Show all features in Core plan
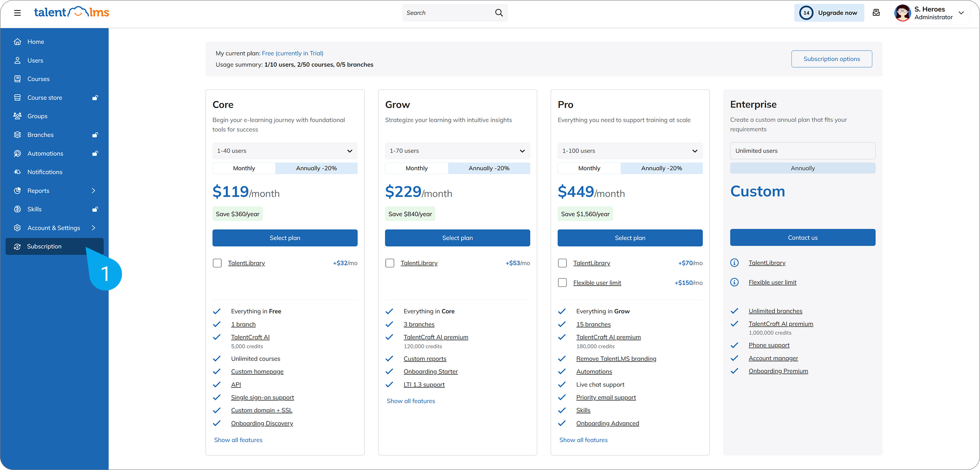This screenshot has width=980, height=470. click(x=238, y=440)
